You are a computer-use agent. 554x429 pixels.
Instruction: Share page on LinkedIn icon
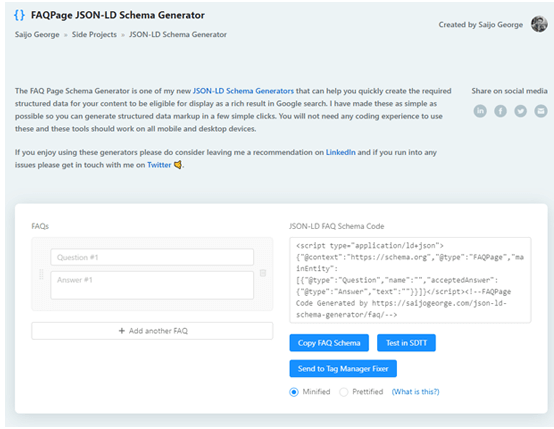[x=480, y=111]
